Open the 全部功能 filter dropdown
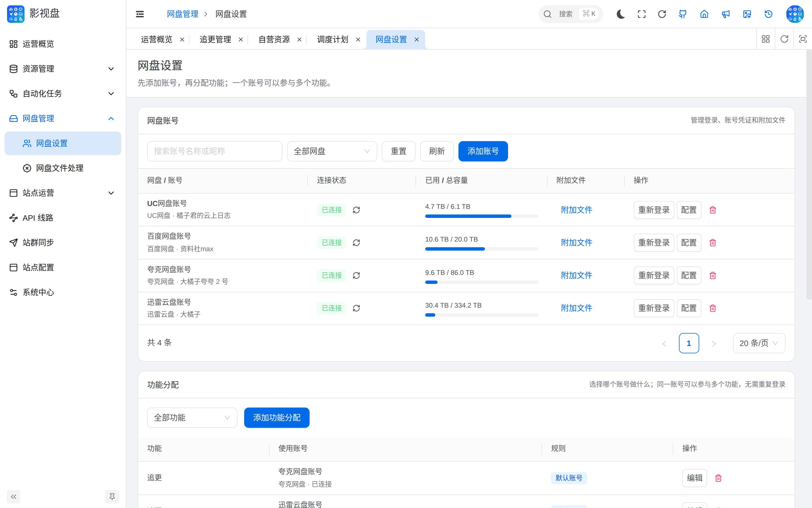The width and height of the screenshot is (812, 508). click(192, 418)
